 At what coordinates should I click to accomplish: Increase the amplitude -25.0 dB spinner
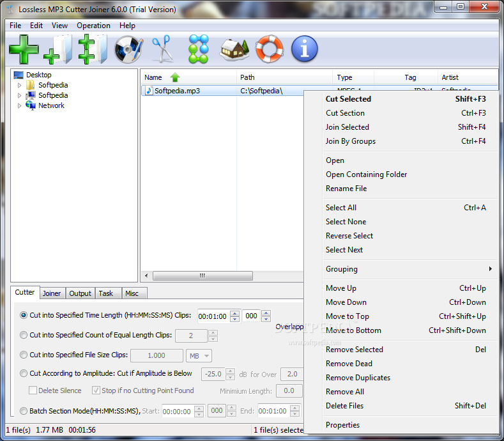(x=230, y=371)
